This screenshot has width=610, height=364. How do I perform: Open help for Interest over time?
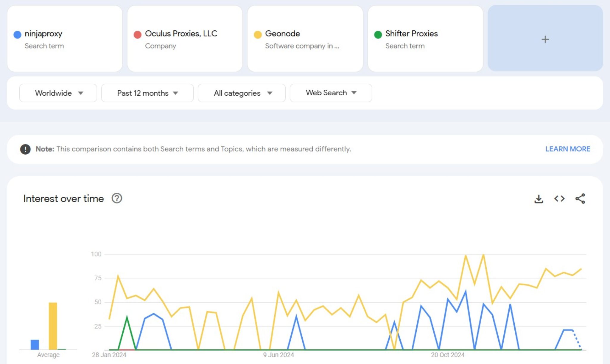point(116,198)
